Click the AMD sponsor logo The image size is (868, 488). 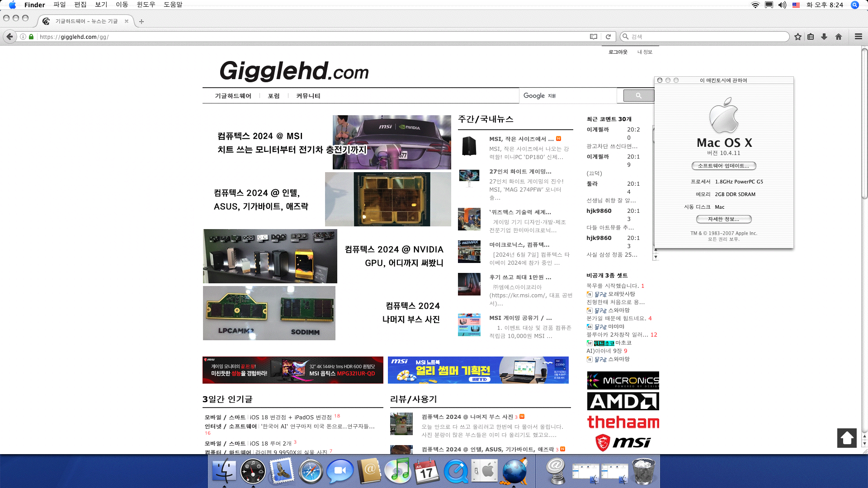pos(623,401)
